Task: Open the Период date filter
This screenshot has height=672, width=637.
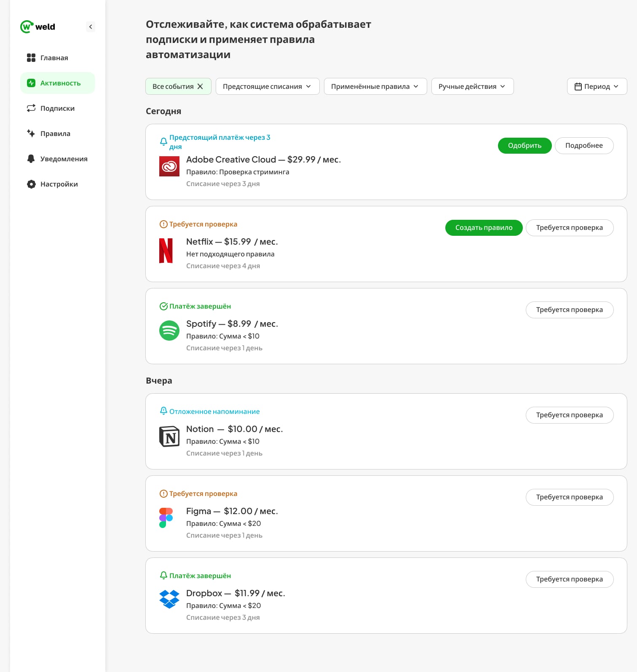Action: click(x=597, y=86)
